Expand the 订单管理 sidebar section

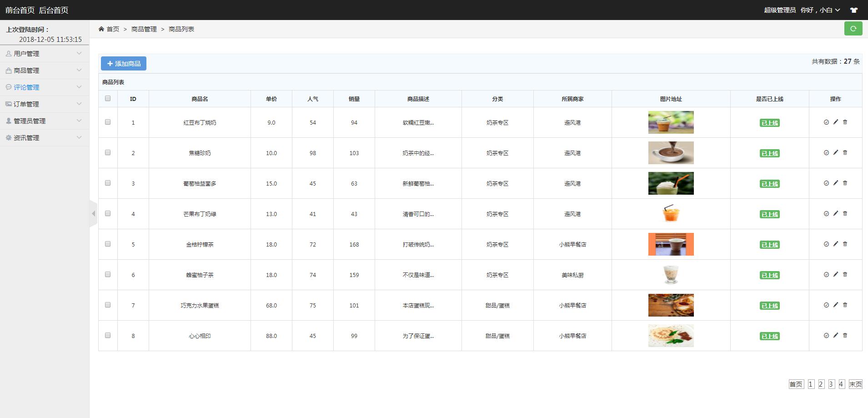[45, 104]
